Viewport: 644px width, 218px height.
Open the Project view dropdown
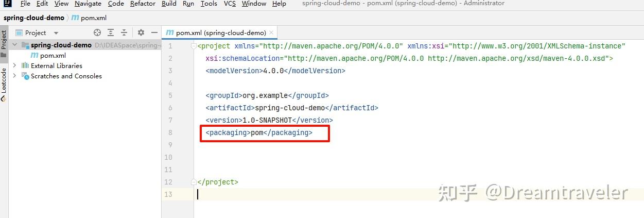(56, 32)
